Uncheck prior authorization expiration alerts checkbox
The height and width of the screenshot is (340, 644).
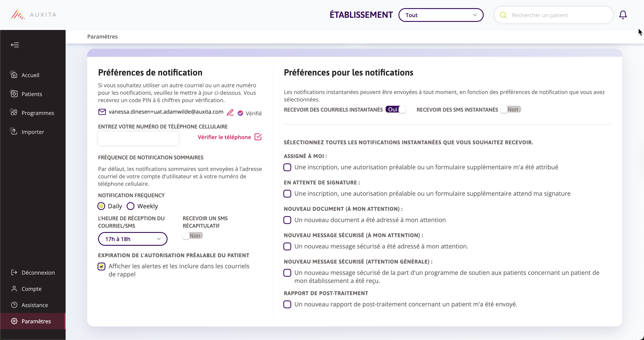click(x=101, y=266)
